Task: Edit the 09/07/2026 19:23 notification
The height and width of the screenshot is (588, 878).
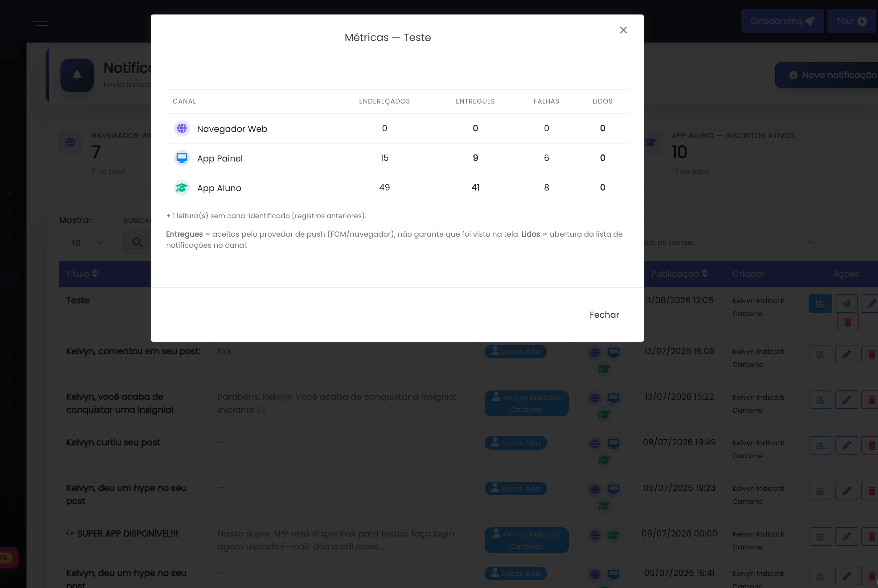Action: point(847,491)
